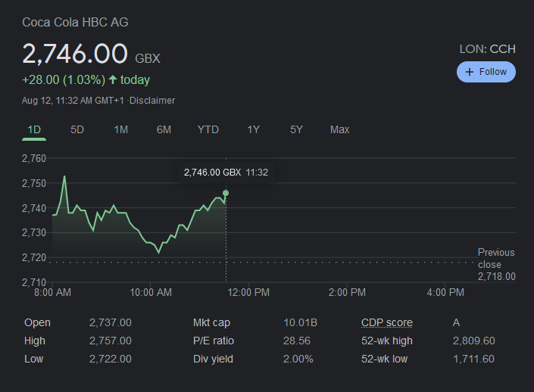Switch to the 5D tab
534x392 pixels.
point(77,129)
